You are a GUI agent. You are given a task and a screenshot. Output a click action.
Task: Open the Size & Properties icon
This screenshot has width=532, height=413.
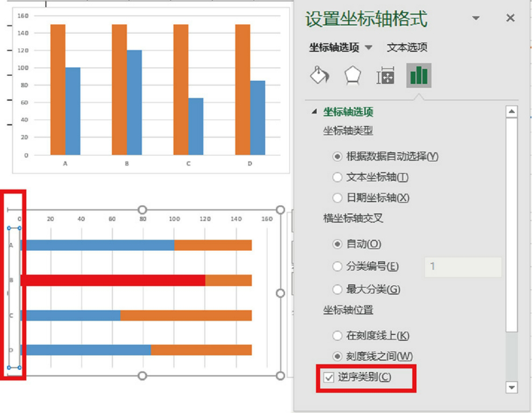pyautogui.click(x=385, y=76)
